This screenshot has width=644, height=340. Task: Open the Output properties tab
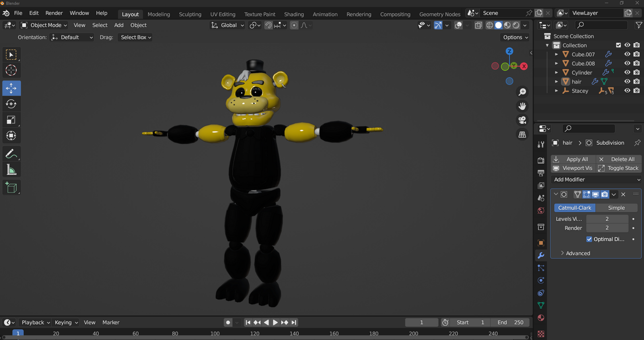point(541,173)
